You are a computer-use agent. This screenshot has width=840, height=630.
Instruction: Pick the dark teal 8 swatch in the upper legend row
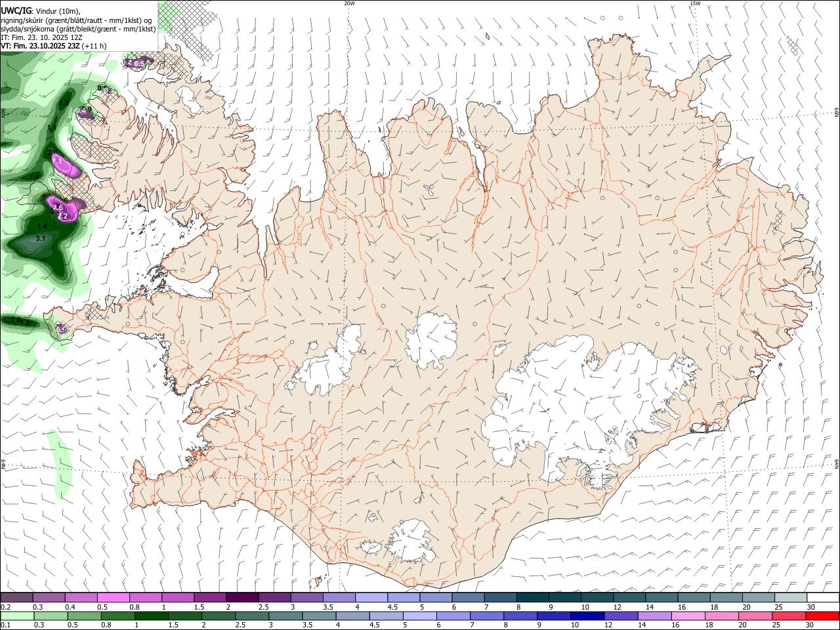coord(532,597)
